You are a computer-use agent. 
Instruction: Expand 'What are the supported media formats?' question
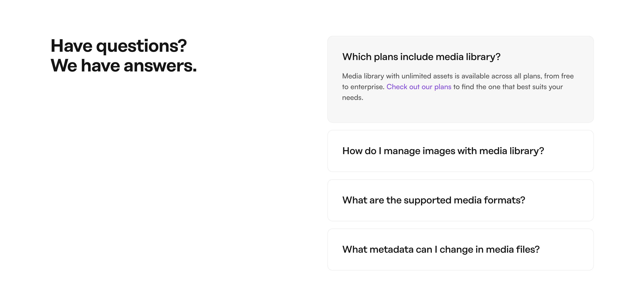point(433,200)
